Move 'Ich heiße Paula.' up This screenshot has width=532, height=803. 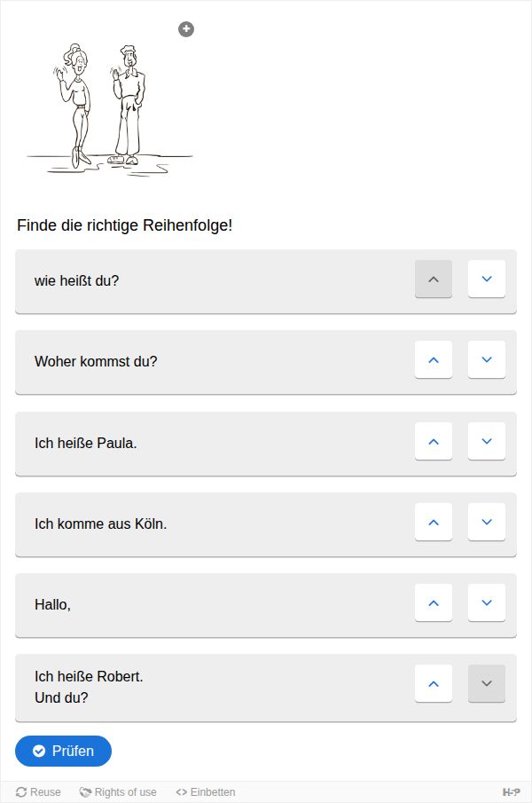[434, 442]
